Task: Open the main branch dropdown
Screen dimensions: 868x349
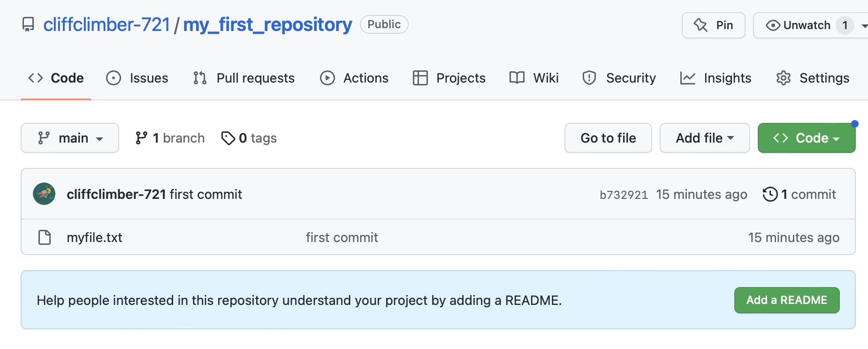Action: click(x=70, y=138)
